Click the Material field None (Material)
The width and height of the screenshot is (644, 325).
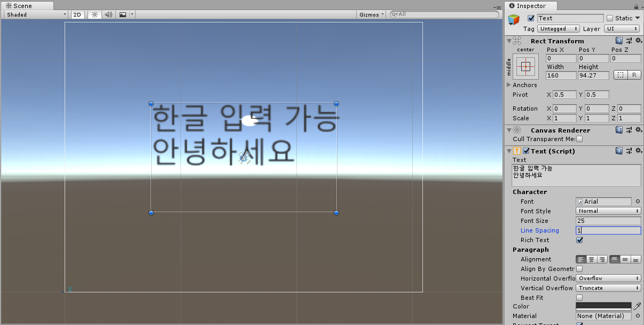604,316
